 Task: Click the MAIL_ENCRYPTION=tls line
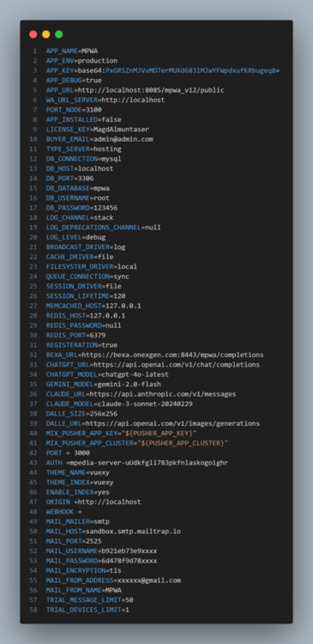[84, 571]
